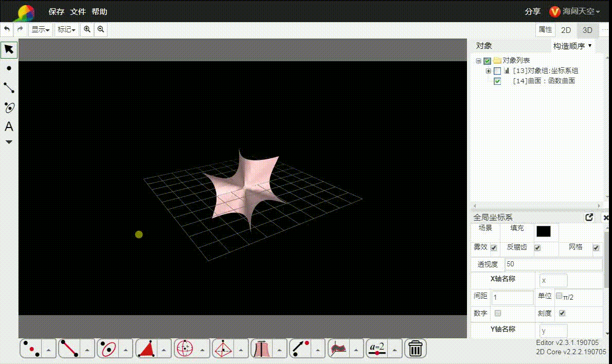Choose the vector arrow tool
Viewport: 612px width, 364px height.
[300, 349]
